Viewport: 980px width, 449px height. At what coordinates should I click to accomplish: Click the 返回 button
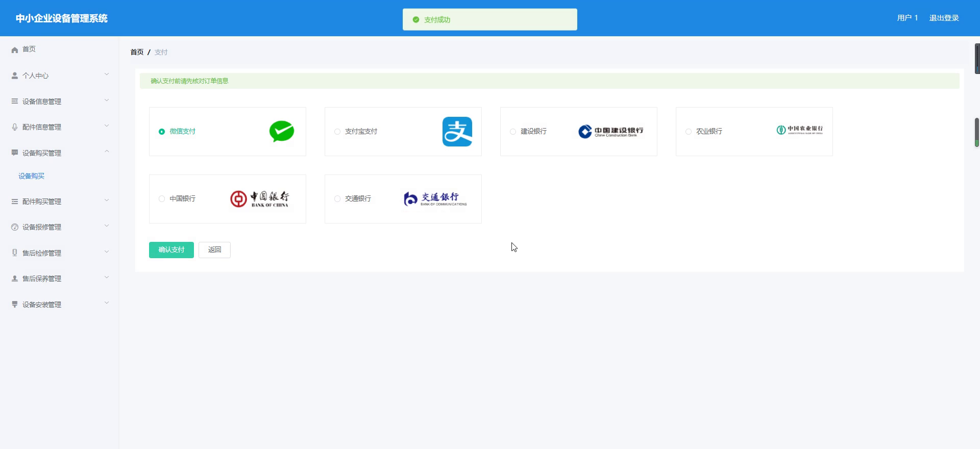click(x=214, y=250)
